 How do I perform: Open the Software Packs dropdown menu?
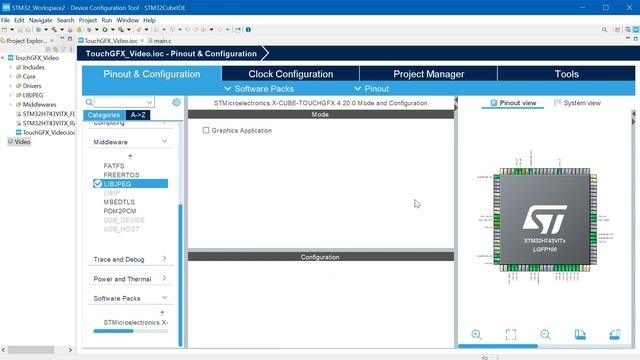coord(259,89)
